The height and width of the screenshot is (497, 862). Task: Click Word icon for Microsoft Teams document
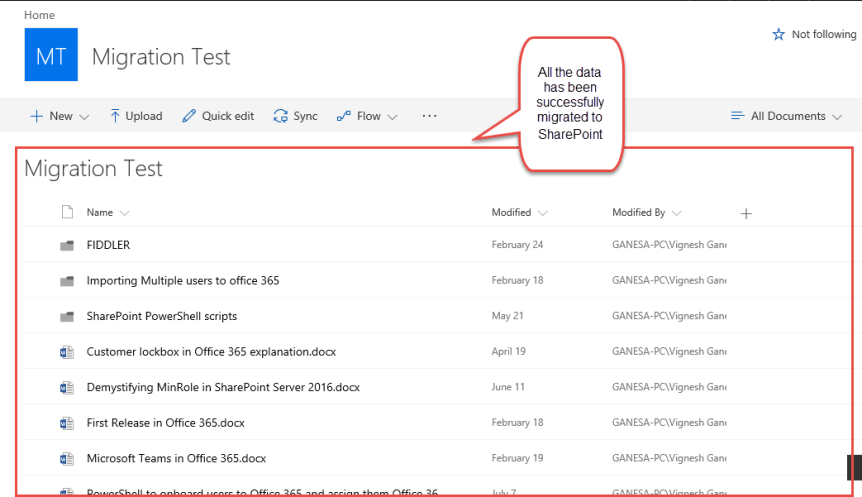coord(67,459)
